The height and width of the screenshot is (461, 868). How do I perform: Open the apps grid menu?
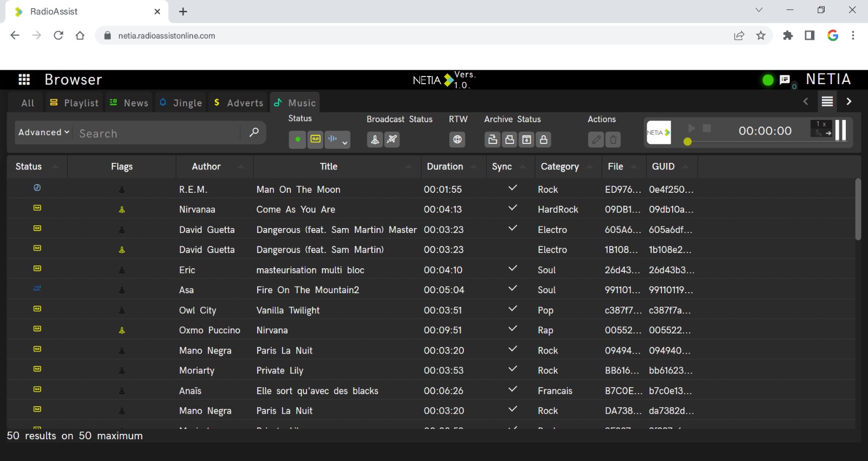[x=24, y=80]
